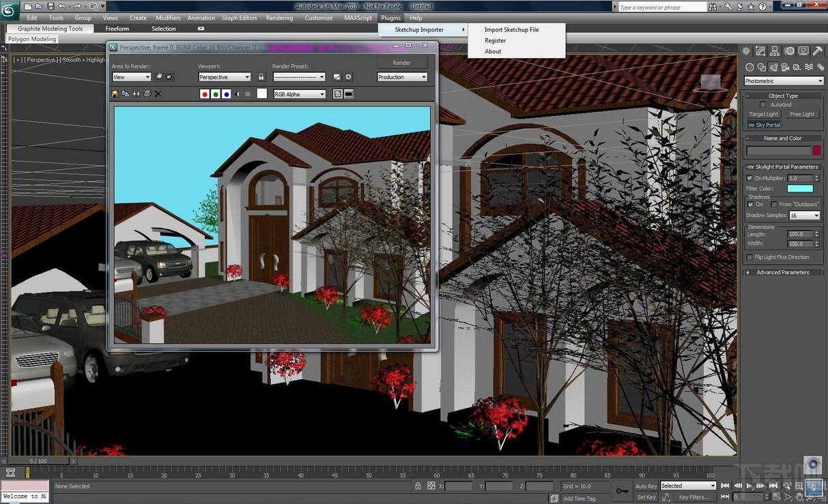Show the red channel in rendered frame window
This screenshot has height=504, width=828.
coord(205,93)
